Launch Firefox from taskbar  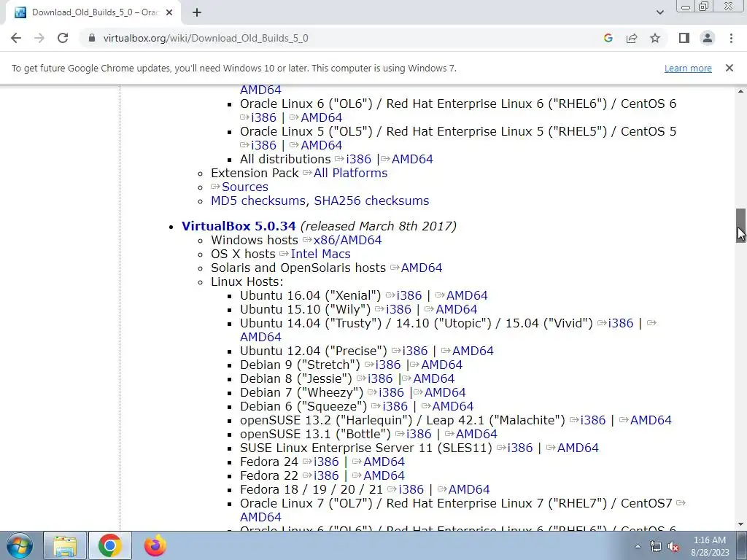155,545
